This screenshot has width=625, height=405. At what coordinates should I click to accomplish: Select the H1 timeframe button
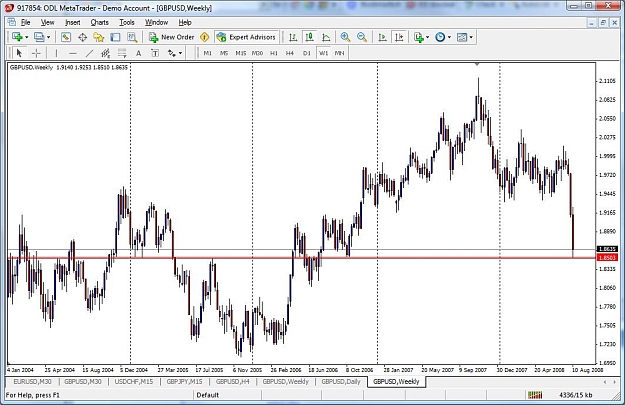tap(273, 53)
